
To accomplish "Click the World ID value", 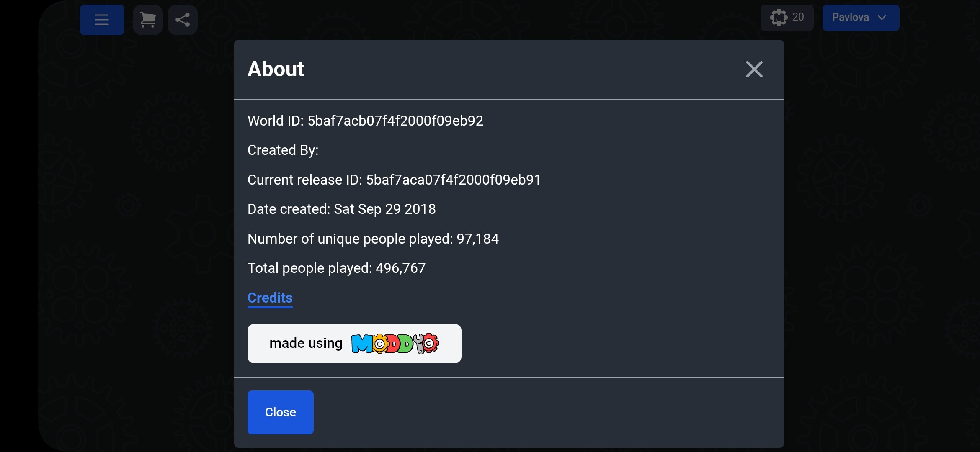I will click(395, 121).
